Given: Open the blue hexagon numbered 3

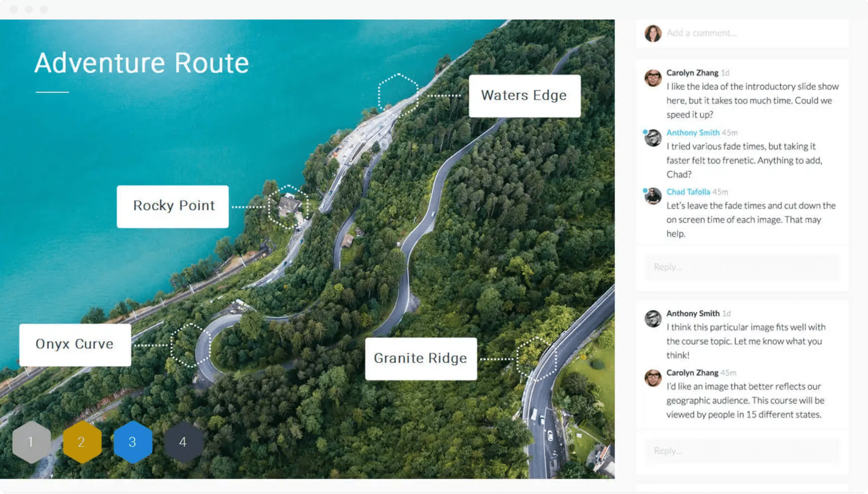Looking at the screenshot, I should (133, 442).
